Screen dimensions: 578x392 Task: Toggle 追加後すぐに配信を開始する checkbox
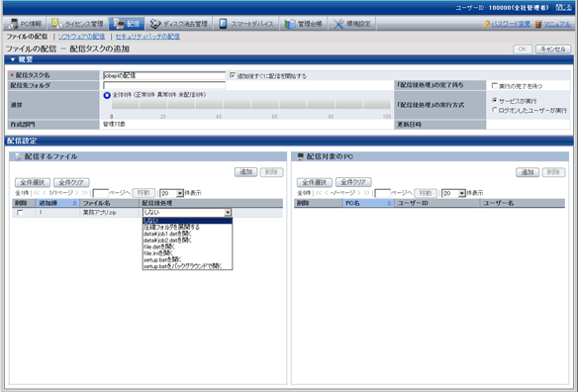click(x=233, y=75)
